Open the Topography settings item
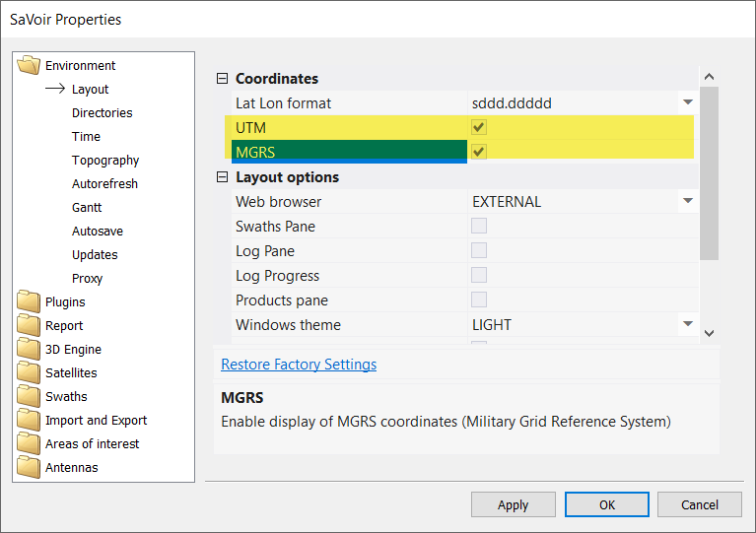The image size is (756, 533). coord(105,161)
